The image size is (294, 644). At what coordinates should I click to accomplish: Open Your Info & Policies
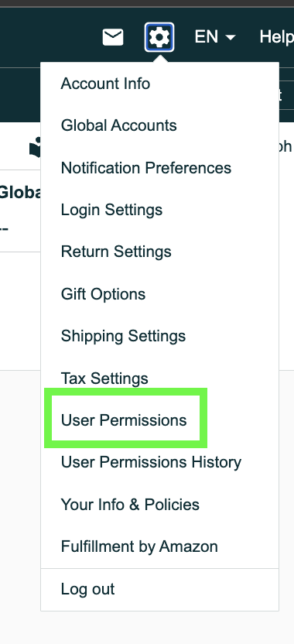(130, 505)
